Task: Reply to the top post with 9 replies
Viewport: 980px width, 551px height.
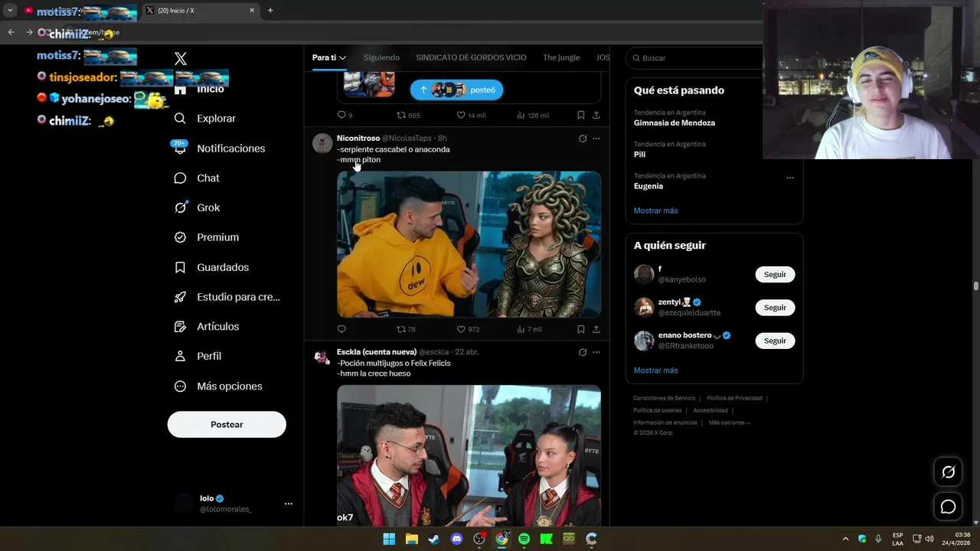Action: pos(345,116)
